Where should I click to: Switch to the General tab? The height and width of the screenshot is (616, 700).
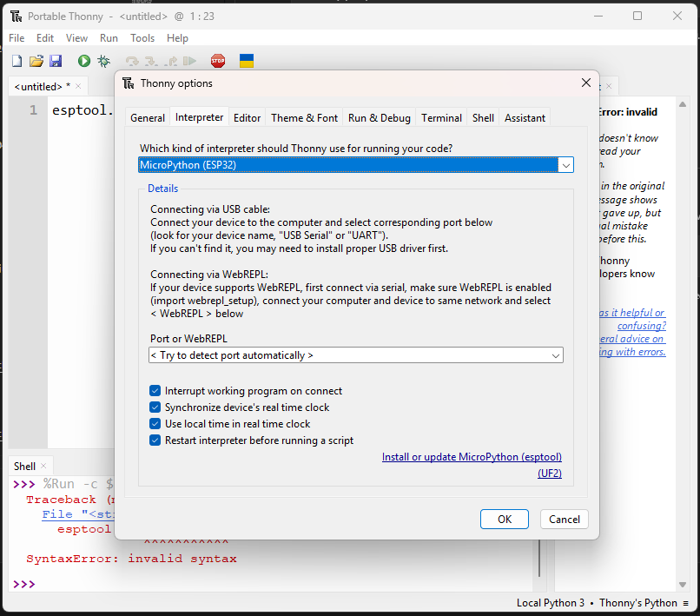tap(148, 118)
